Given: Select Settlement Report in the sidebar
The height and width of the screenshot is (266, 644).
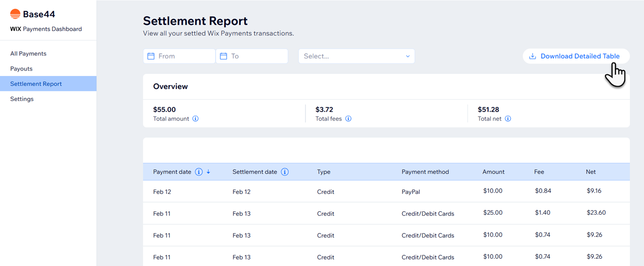Looking at the screenshot, I should click(x=48, y=84).
